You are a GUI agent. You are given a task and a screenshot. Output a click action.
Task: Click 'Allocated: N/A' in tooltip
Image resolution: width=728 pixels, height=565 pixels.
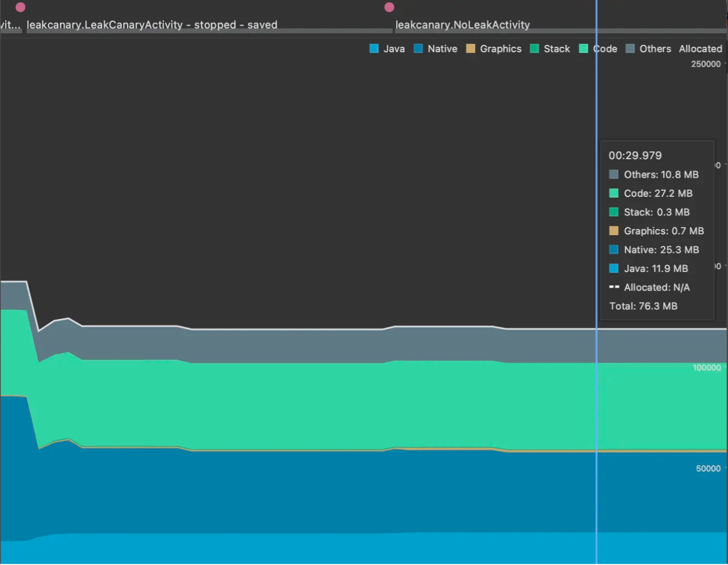pos(657,287)
